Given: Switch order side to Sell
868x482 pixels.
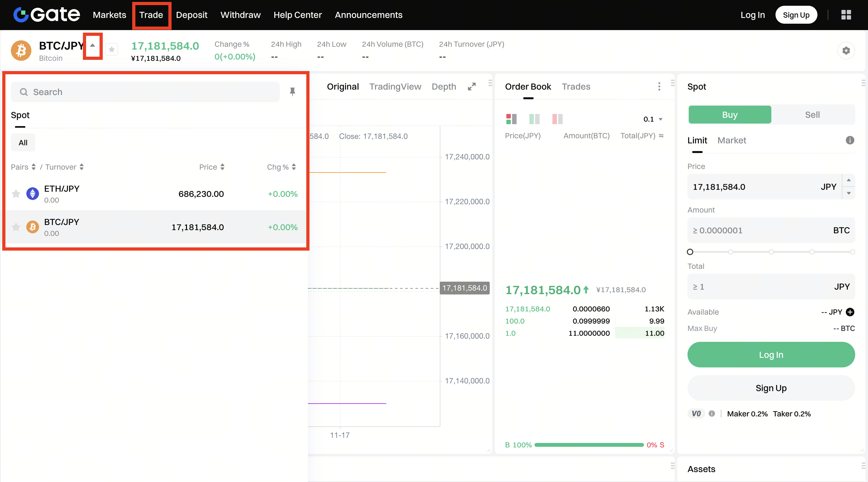Looking at the screenshot, I should pyautogui.click(x=812, y=115).
